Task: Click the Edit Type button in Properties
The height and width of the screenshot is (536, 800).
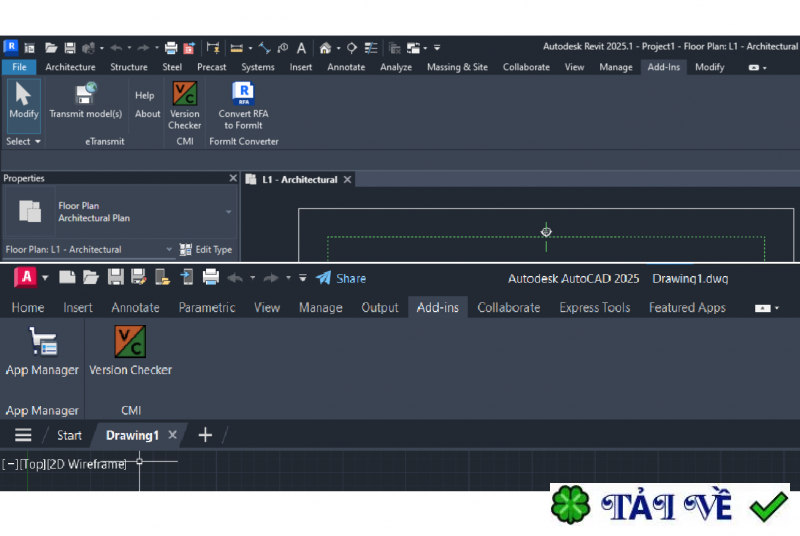Action: pyautogui.click(x=206, y=249)
